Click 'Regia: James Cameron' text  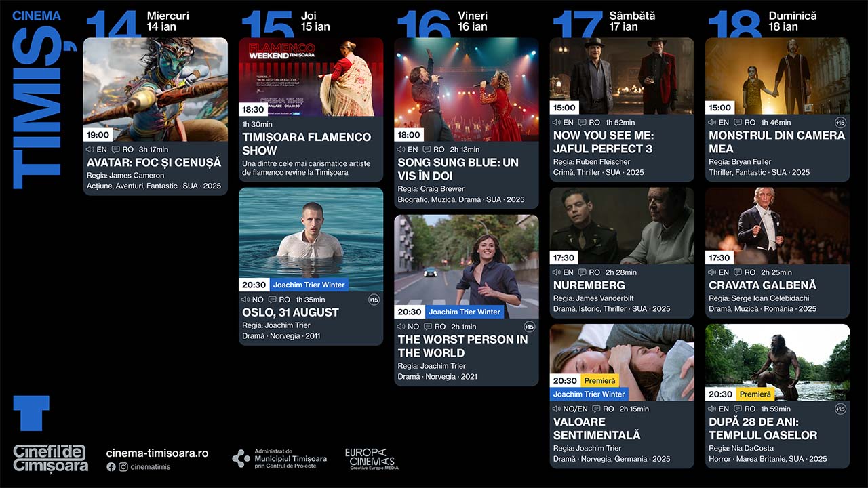point(125,176)
